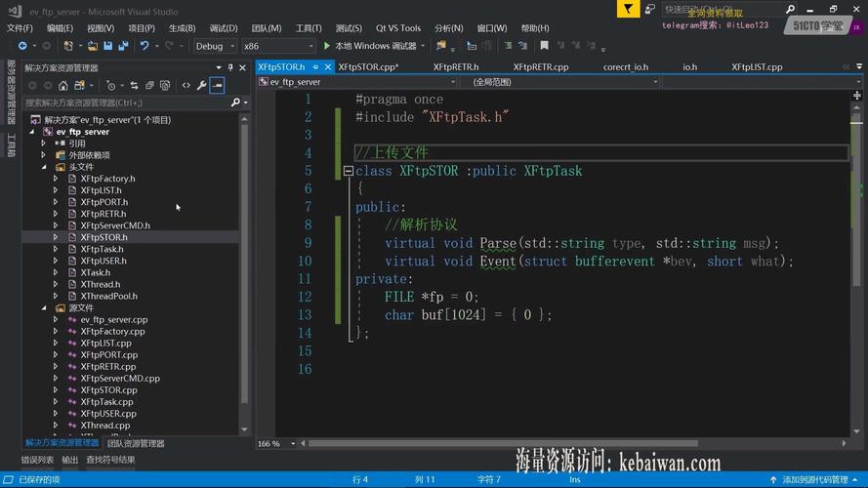This screenshot has width=868, height=488.
Task: Collapse the 源文件 folder
Action: point(44,307)
